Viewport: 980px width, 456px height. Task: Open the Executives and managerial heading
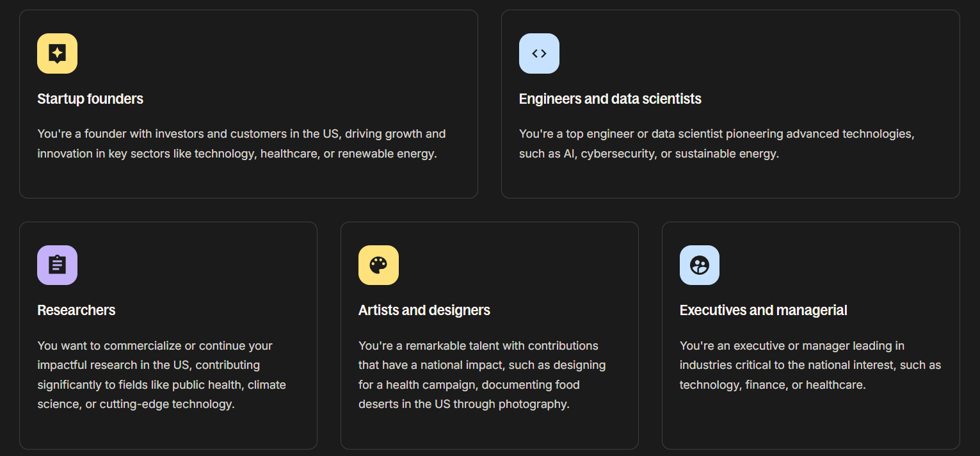pyautogui.click(x=763, y=310)
